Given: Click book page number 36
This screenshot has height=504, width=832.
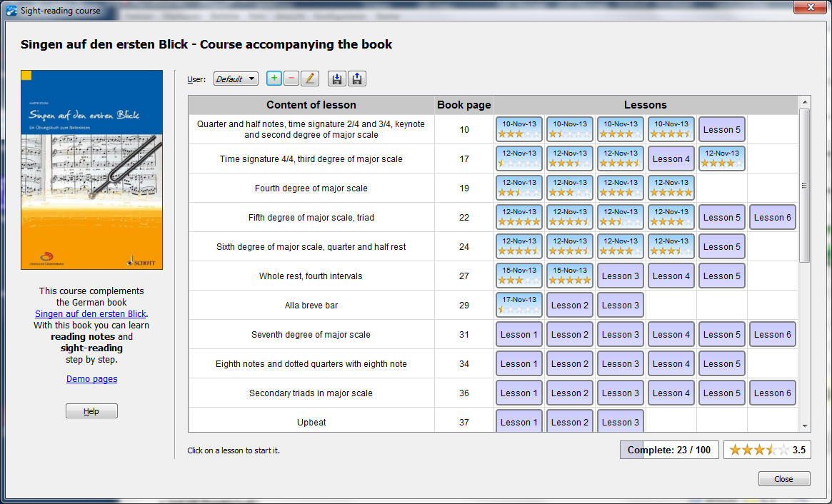Looking at the screenshot, I should click(464, 393).
